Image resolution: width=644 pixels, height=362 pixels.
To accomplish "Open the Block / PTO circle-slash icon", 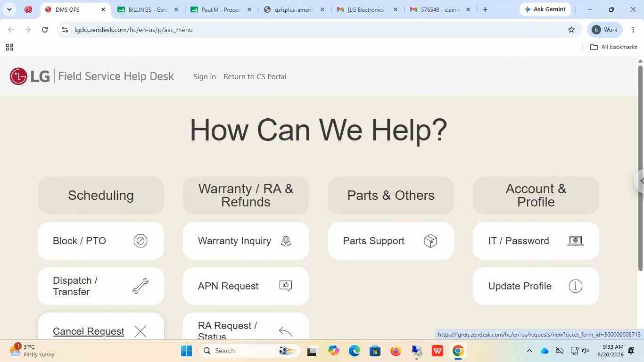I will (140, 241).
